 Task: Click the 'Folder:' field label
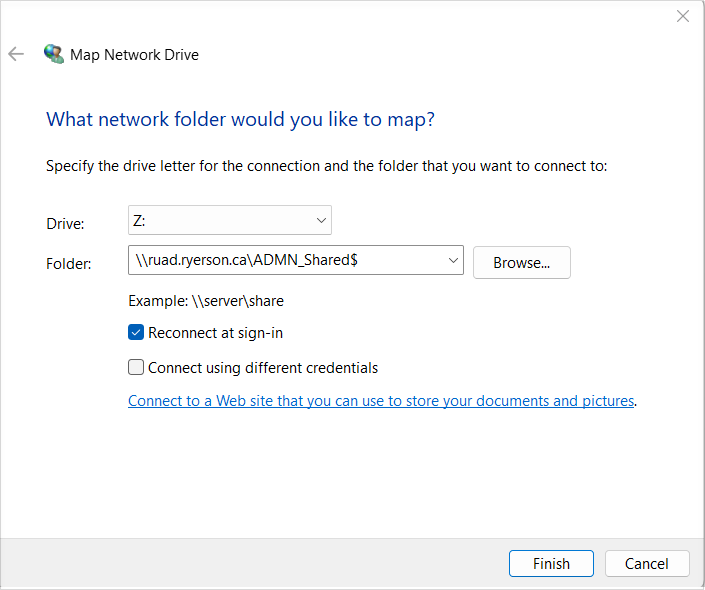pyautogui.click(x=69, y=264)
